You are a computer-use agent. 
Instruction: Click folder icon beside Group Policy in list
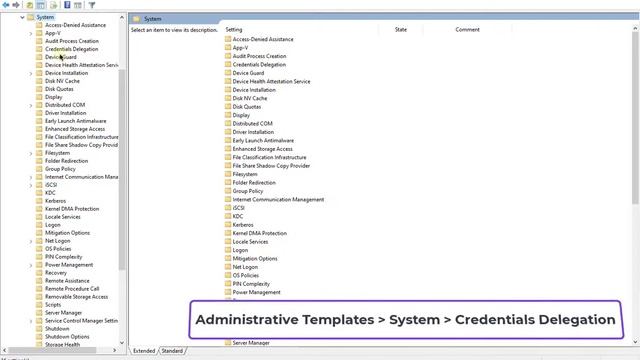(228, 191)
